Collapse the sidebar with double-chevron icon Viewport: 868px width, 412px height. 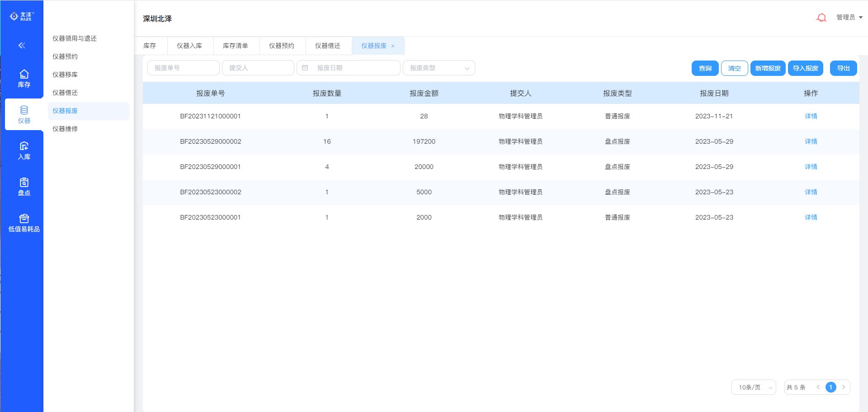(x=22, y=45)
